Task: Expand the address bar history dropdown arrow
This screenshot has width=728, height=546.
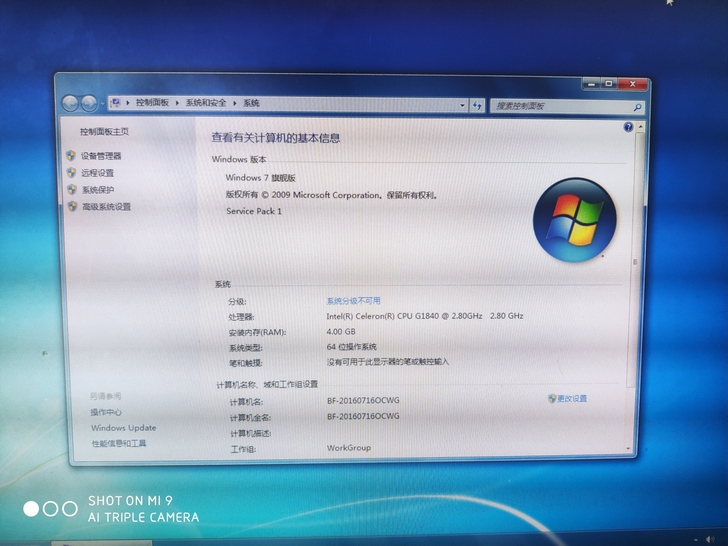Action: 462,105
